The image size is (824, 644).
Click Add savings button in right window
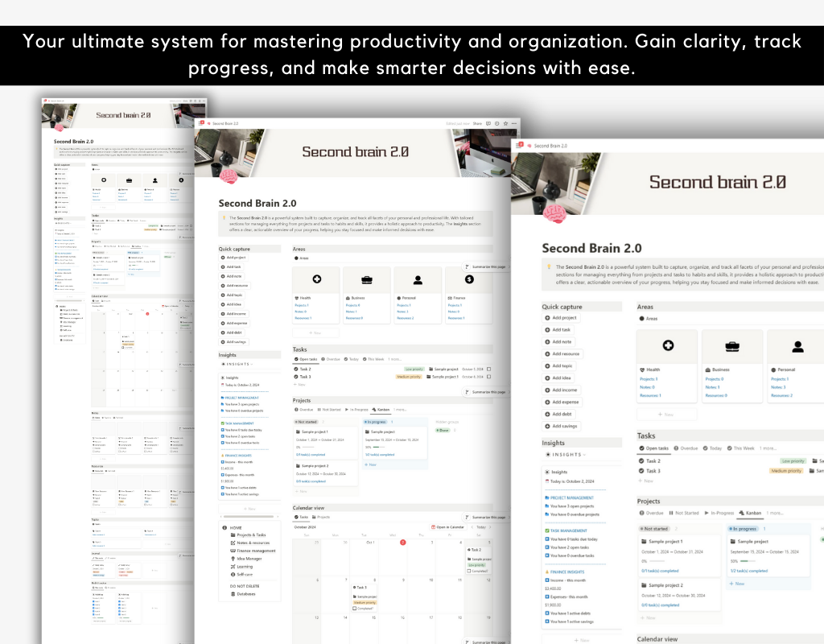[561, 426]
